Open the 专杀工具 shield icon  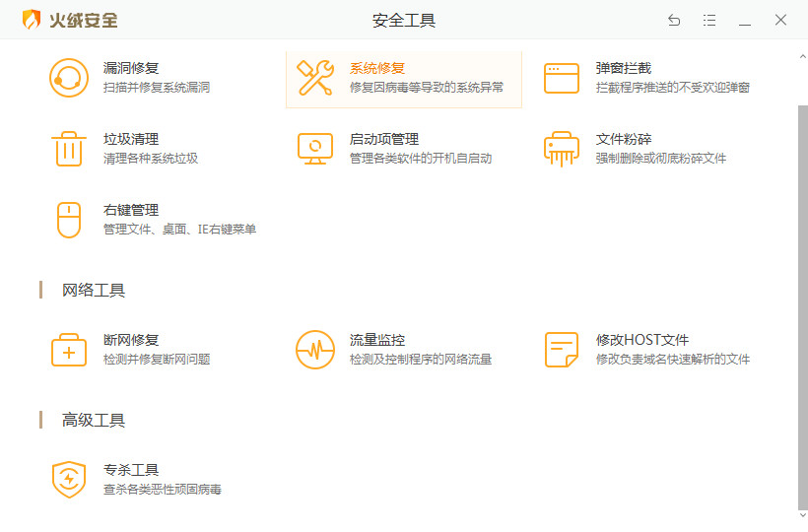click(x=69, y=480)
